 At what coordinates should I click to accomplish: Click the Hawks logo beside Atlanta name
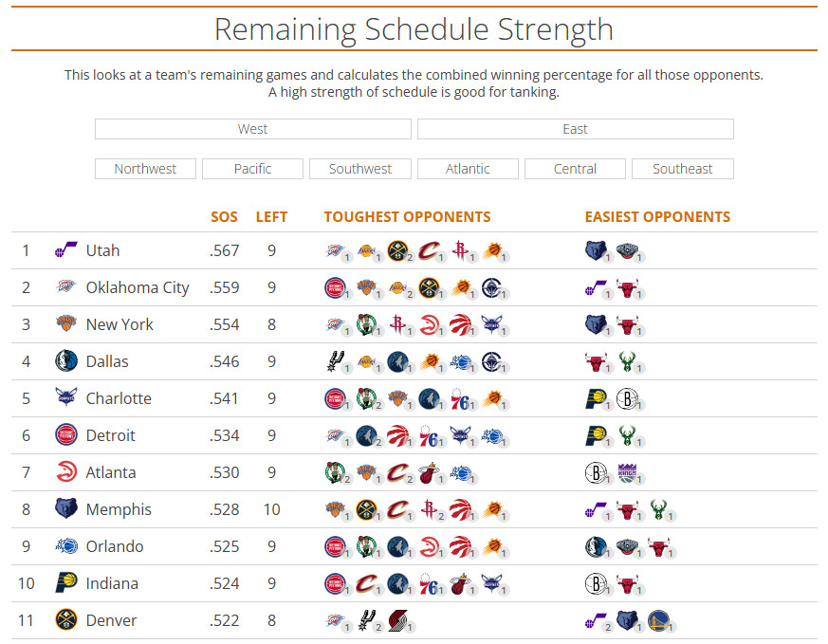65,472
